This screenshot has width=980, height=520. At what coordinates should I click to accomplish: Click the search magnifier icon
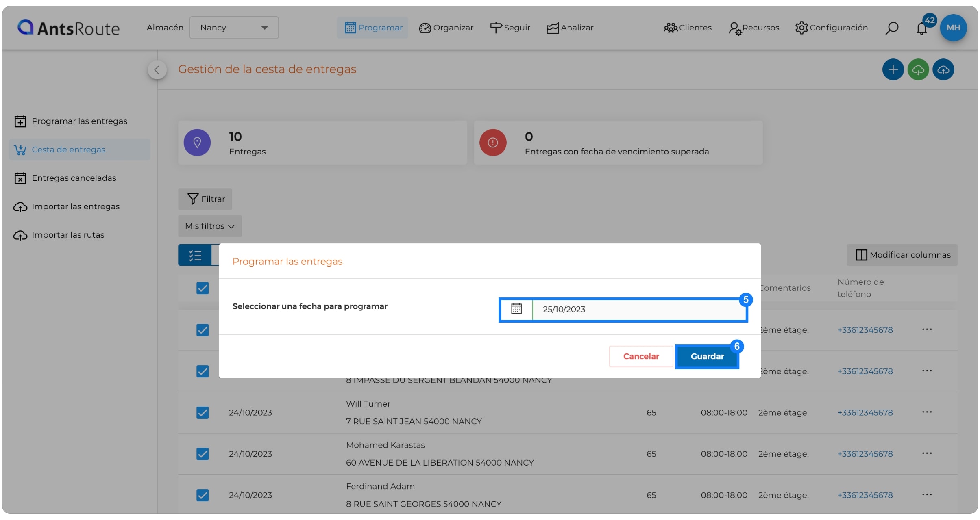pyautogui.click(x=892, y=28)
